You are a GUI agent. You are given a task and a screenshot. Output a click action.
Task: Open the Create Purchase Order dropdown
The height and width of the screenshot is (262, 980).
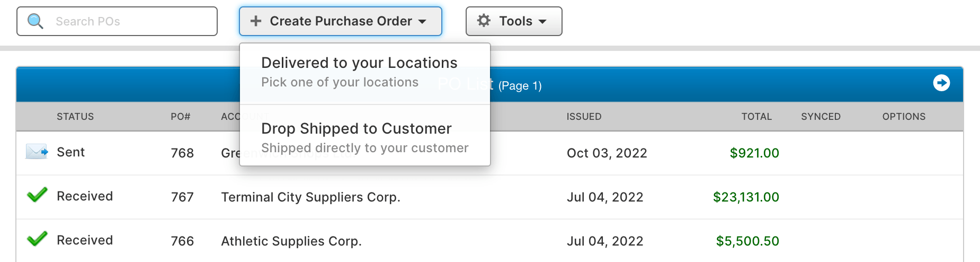tap(340, 21)
